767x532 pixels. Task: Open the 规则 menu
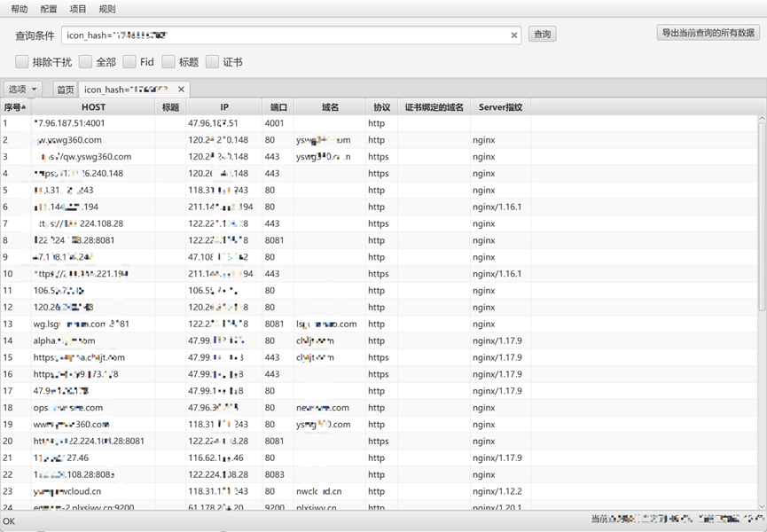[107, 9]
